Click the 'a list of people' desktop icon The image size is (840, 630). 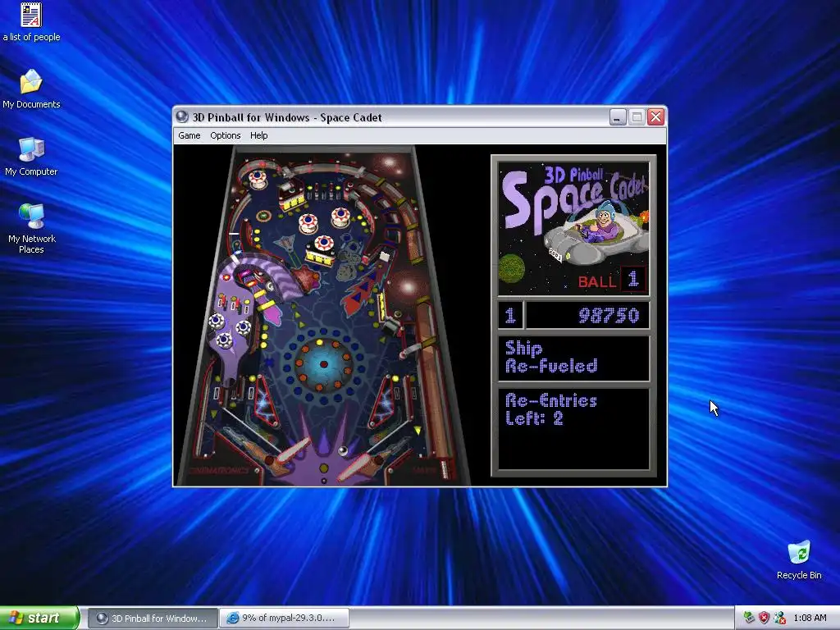tap(31, 22)
